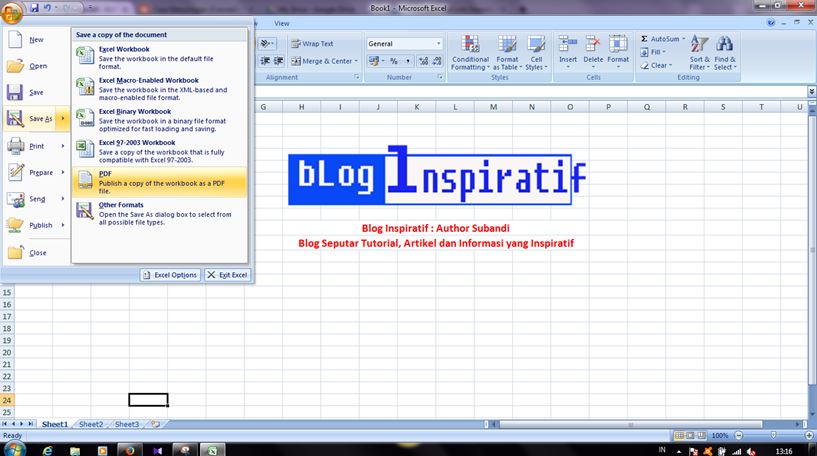Screen dimensions: 817x456
Task: Choose Excel Workbook save format
Action: point(159,57)
